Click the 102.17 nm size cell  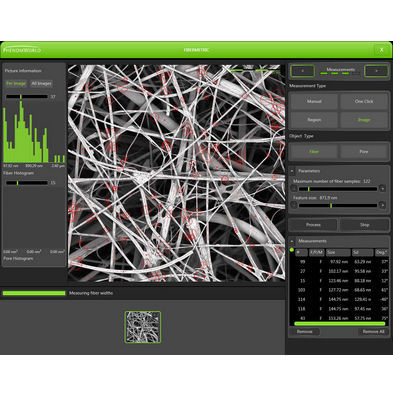pyautogui.click(x=339, y=271)
